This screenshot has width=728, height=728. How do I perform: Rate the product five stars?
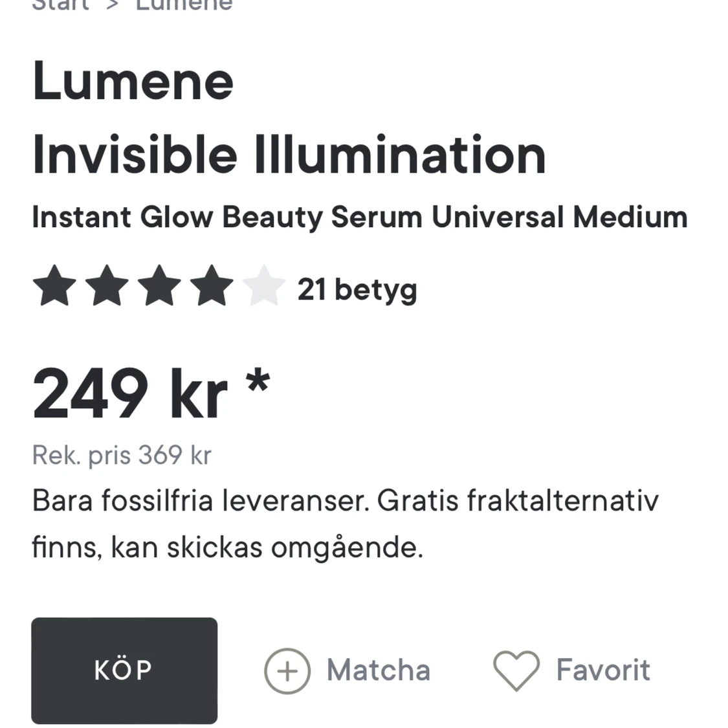coord(263,285)
